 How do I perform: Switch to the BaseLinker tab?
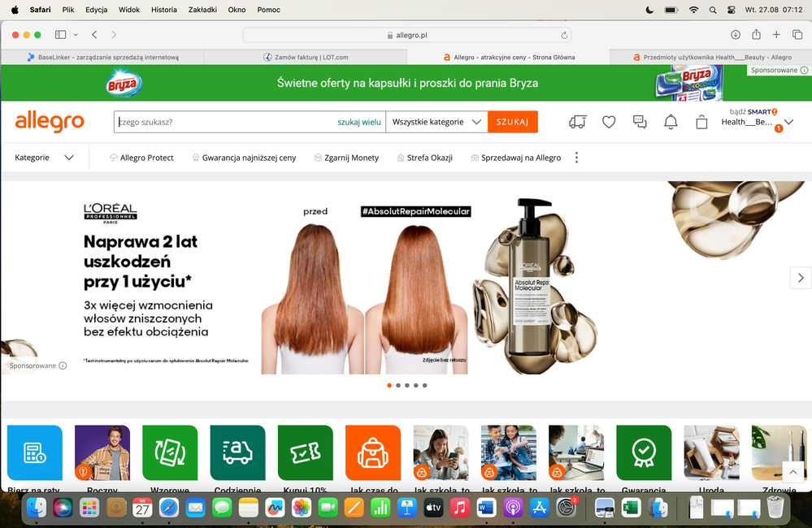tap(103, 57)
